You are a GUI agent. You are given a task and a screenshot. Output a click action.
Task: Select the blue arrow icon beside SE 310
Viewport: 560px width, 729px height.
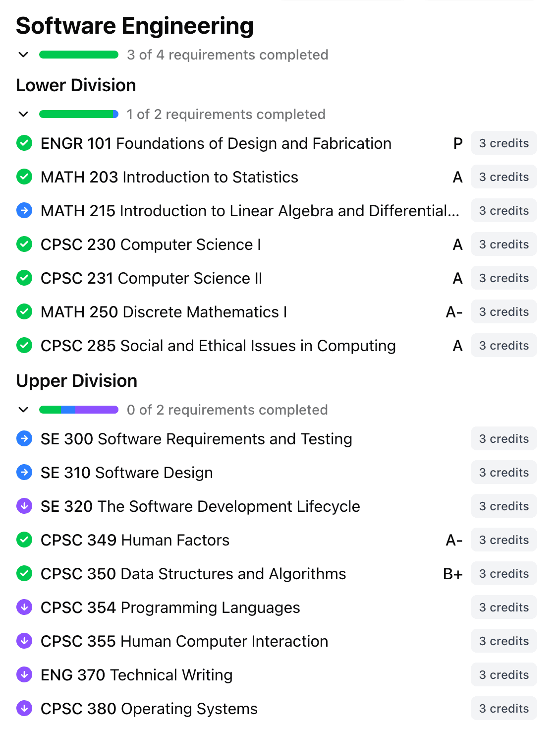pyautogui.click(x=24, y=472)
